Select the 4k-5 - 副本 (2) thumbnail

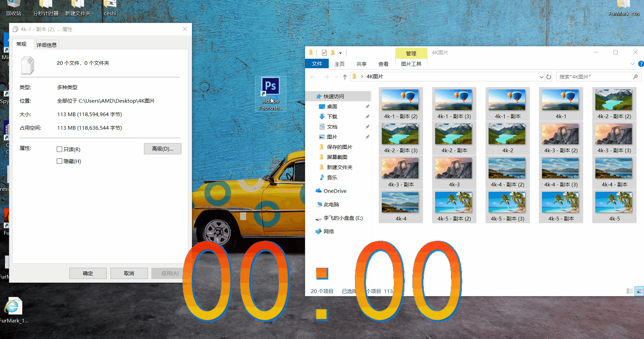[x=454, y=206]
